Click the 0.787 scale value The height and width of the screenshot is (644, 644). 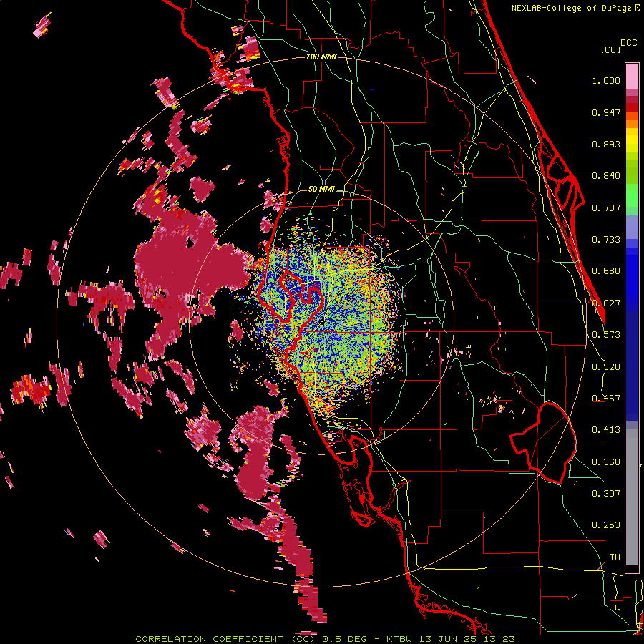point(606,208)
